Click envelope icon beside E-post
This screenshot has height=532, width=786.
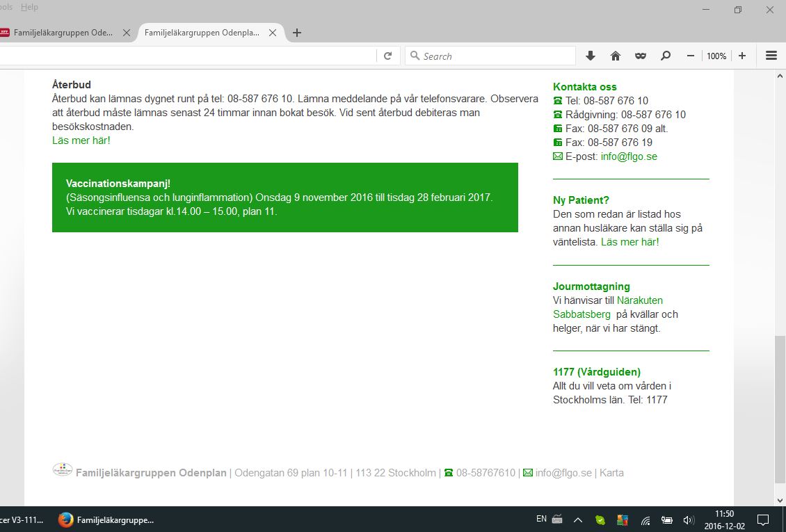click(558, 156)
